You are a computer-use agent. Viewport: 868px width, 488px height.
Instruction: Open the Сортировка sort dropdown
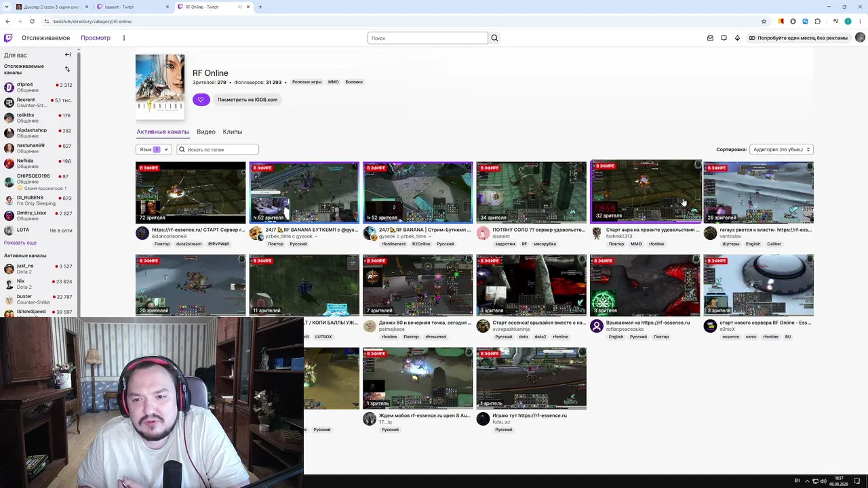click(781, 149)
